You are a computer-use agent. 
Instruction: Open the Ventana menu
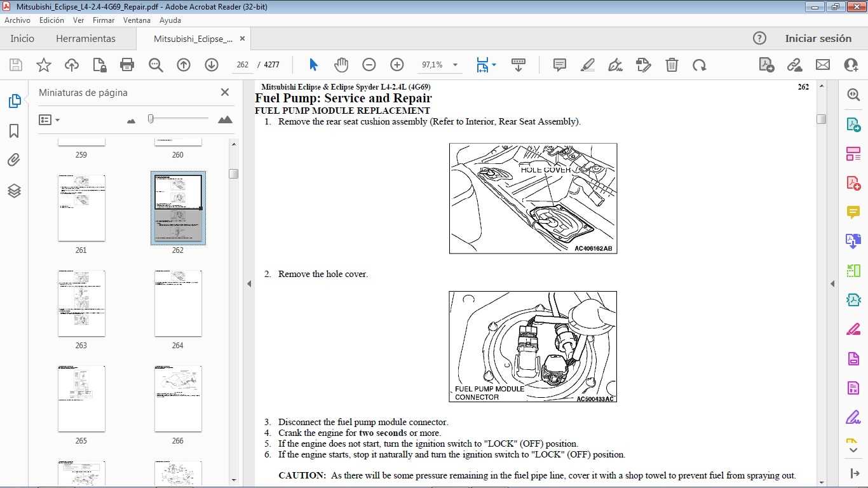tap(137, 20)
